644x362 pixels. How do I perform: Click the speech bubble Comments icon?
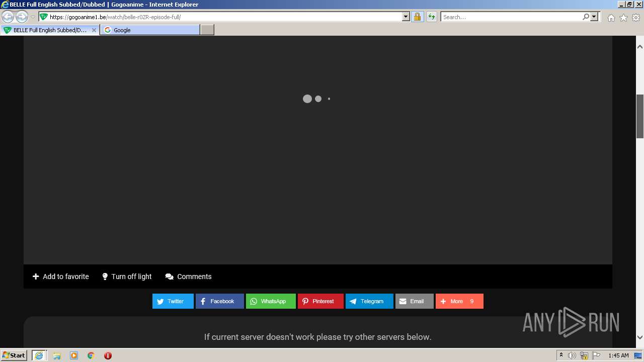pos(170,277)
